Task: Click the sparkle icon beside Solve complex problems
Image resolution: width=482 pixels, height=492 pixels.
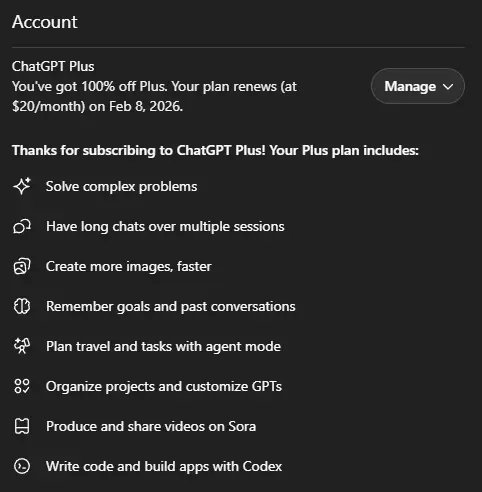Action: pyautogui.click(x=22, y=186)
